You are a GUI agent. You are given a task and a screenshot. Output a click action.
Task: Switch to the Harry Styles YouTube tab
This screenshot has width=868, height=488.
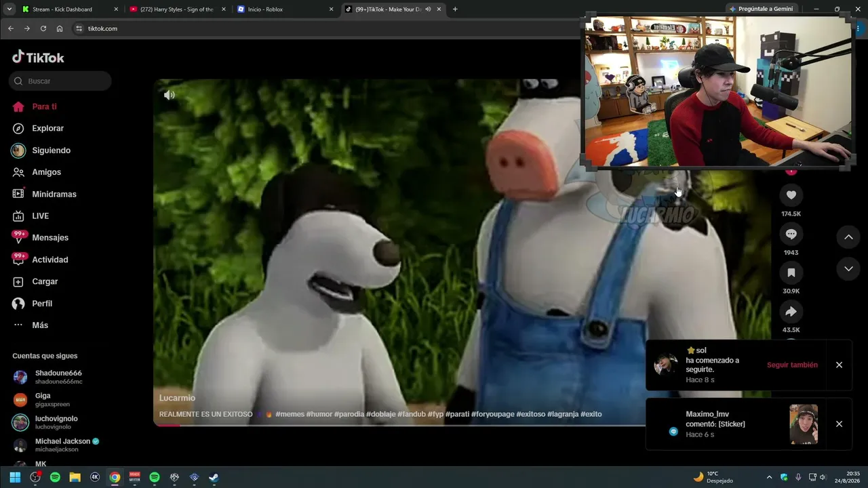click(x=176, y=9)
